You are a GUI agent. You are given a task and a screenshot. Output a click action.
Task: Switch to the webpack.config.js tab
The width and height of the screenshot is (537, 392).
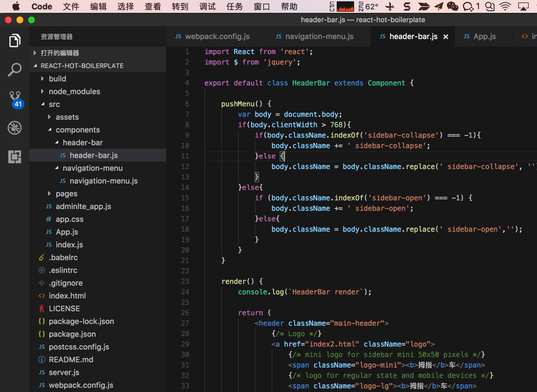217,36
